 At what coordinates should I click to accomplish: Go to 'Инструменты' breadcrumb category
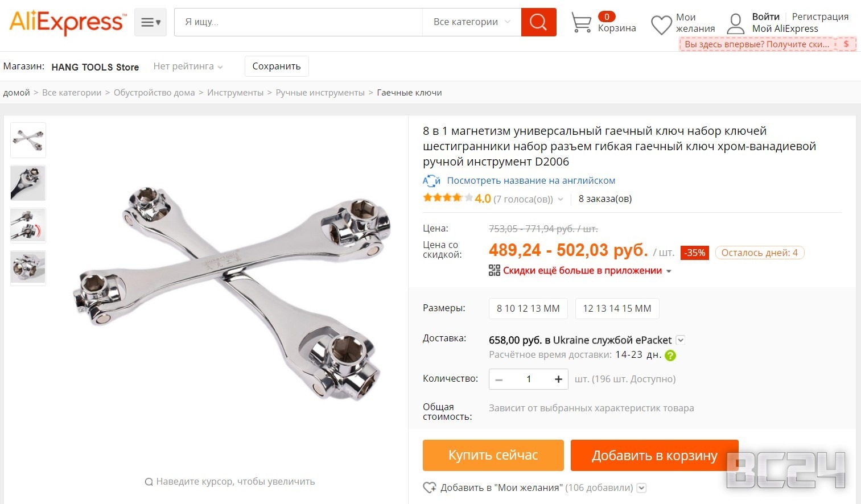pyautogui.click(x=235, y=93)
